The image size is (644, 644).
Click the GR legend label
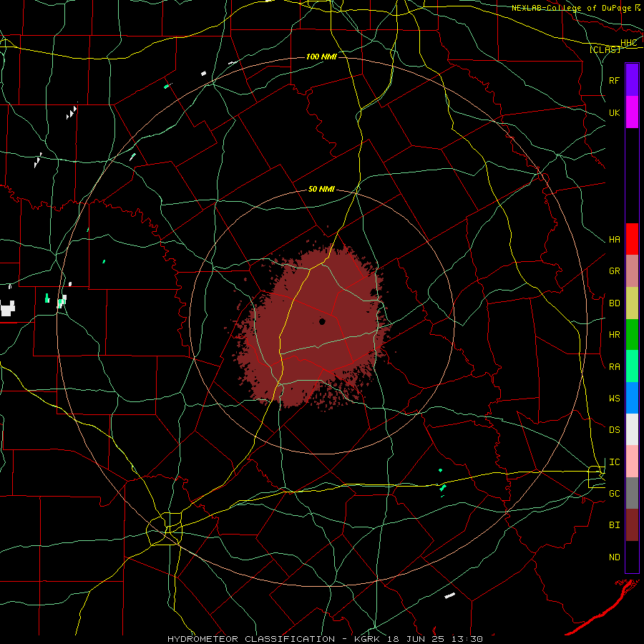click(x=614, y=271)
